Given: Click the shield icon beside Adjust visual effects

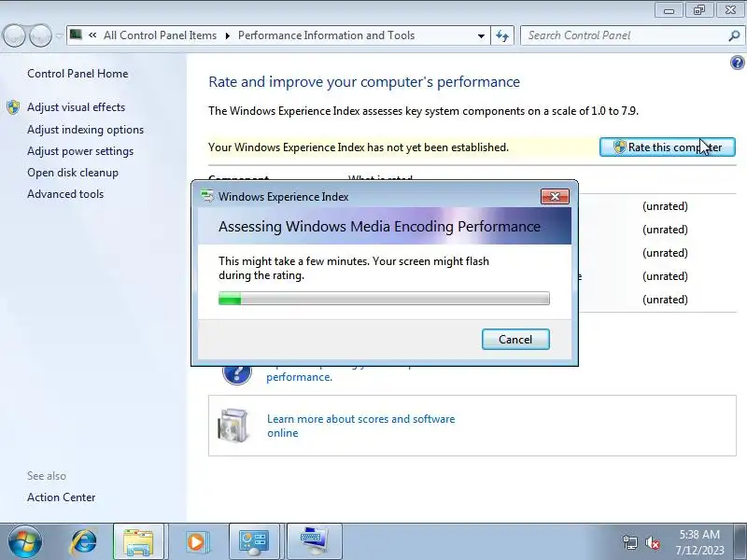Looking at the screenshot, I should tap(13, 107).
